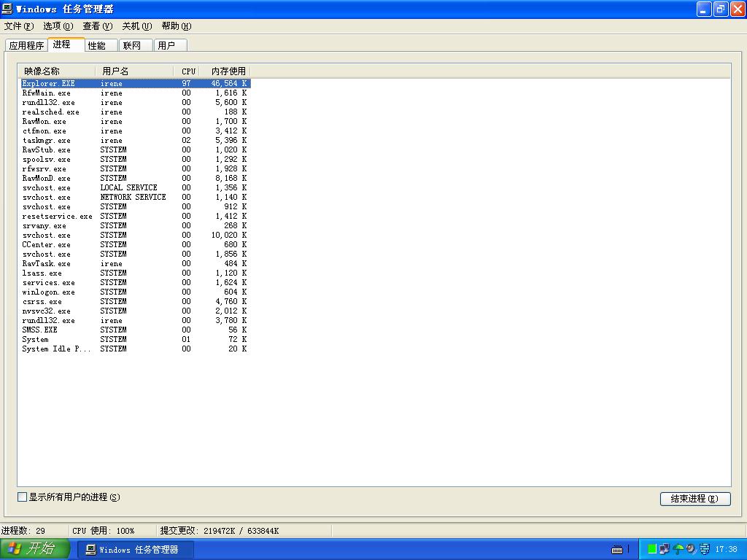Select the winlogon.exe process row
The image size is (747, 560).
[135, 292]
